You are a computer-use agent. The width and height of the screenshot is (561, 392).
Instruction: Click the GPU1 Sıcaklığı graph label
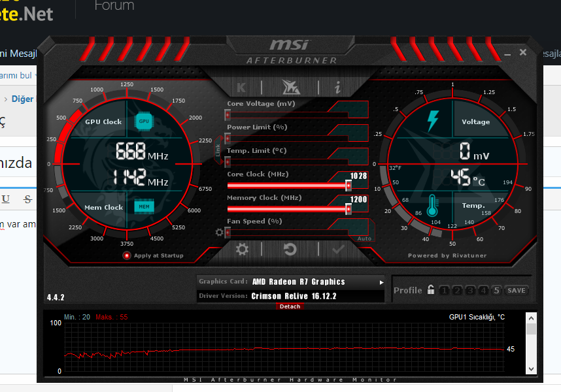477,317
